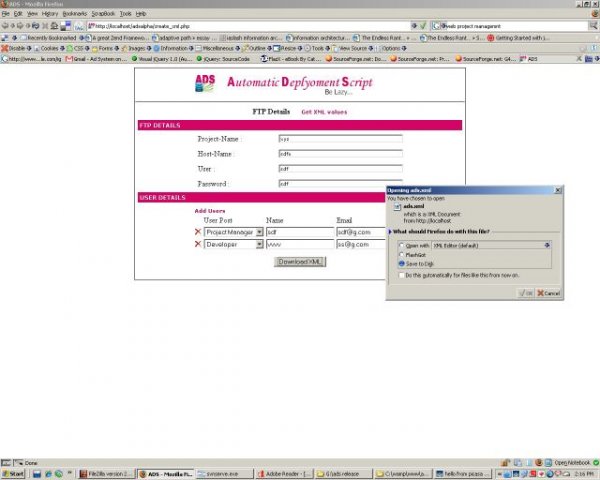Open the Bookmarks menu
600x480 pixels.
click(74, 14)
